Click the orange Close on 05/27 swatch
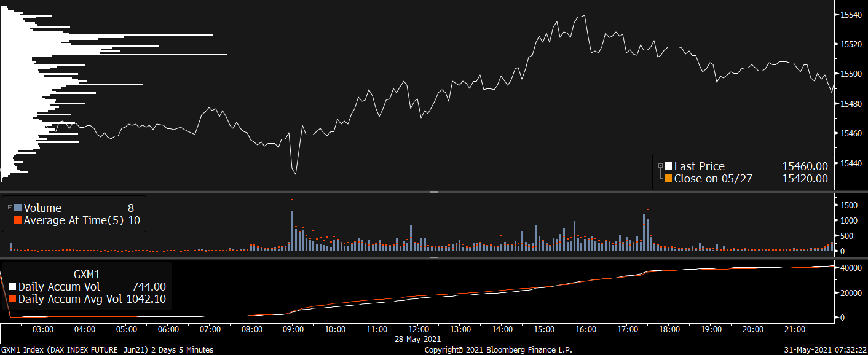This screenshot has width=868, height=355. 668,179
